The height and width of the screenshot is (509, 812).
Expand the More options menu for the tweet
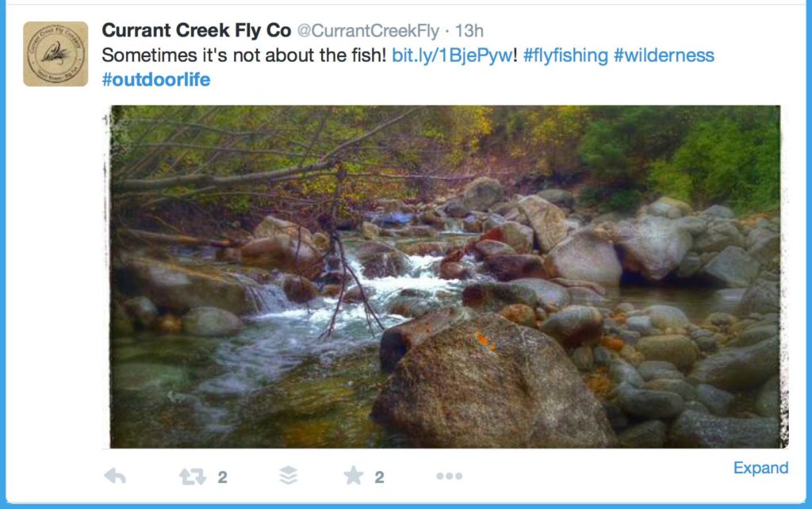tap(449, 476)
